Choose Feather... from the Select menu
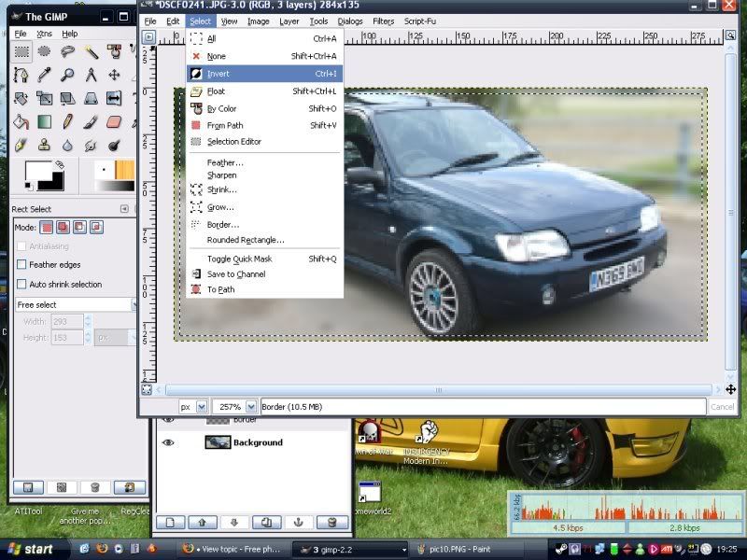This screenshot has height=560, width=747. point(264,162)
